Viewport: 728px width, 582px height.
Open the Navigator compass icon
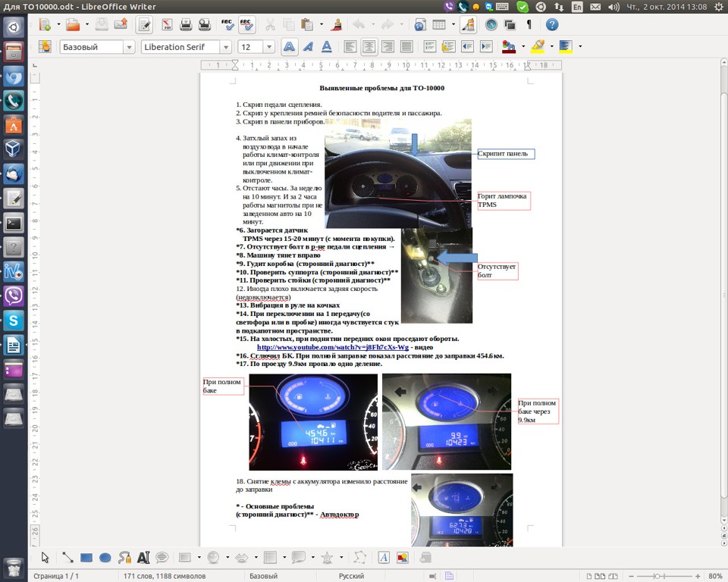pyautogui.click(x=491, y=25)
